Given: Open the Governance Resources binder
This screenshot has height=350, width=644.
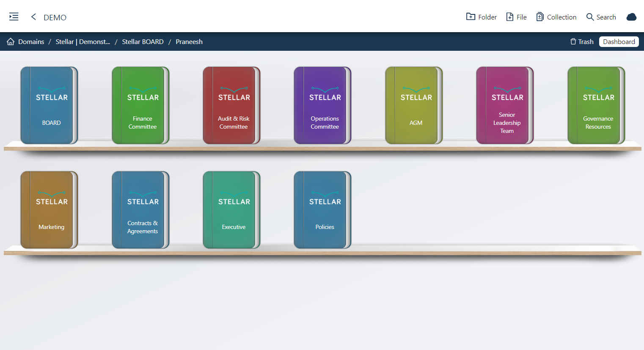Looking at the screenshot, I should (595, 105).
